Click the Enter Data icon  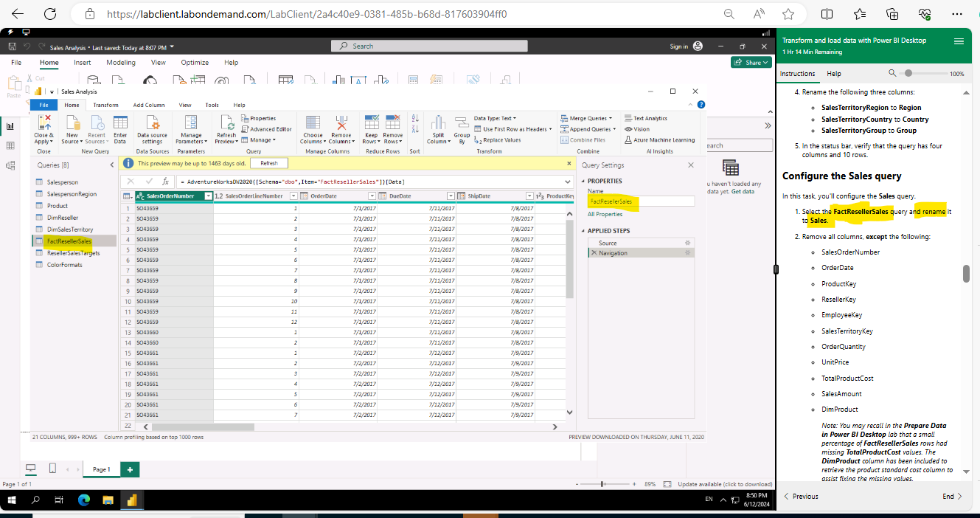click(120, 122)
